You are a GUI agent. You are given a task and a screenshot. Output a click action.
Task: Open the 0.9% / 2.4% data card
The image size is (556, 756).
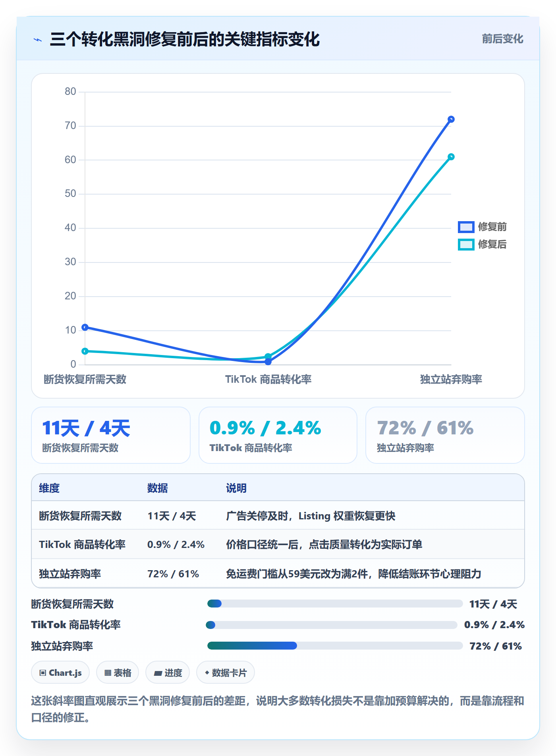pos(278,435)
